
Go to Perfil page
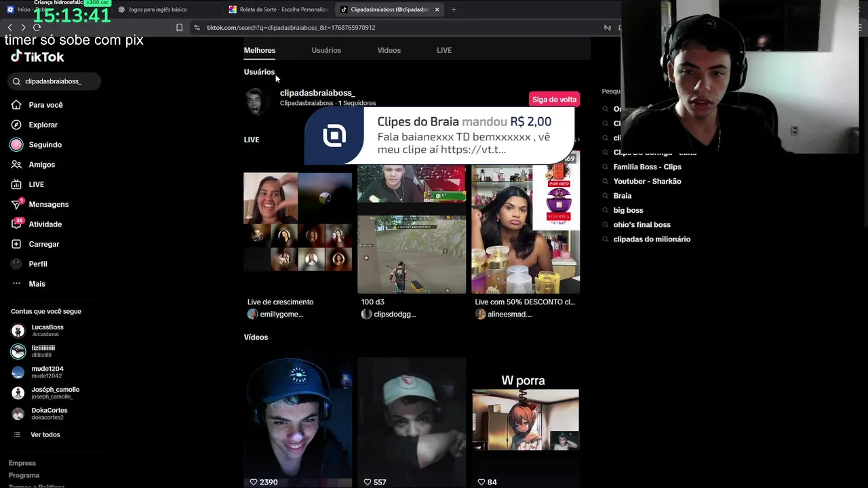(38, 264)
